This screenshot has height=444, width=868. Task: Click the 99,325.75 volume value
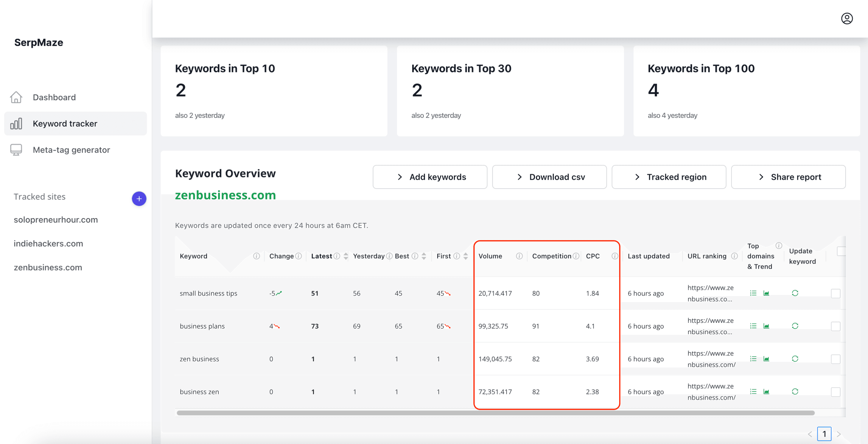493,326
